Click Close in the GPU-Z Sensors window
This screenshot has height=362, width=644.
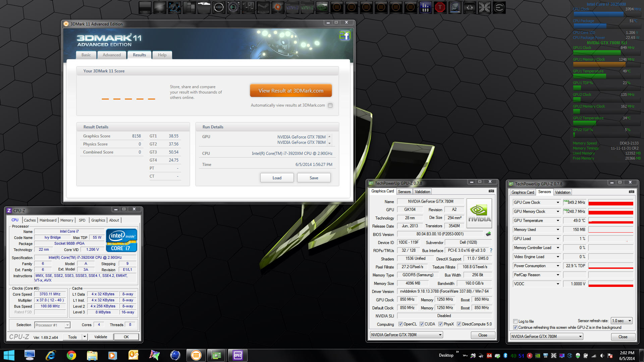click(623, 337)
